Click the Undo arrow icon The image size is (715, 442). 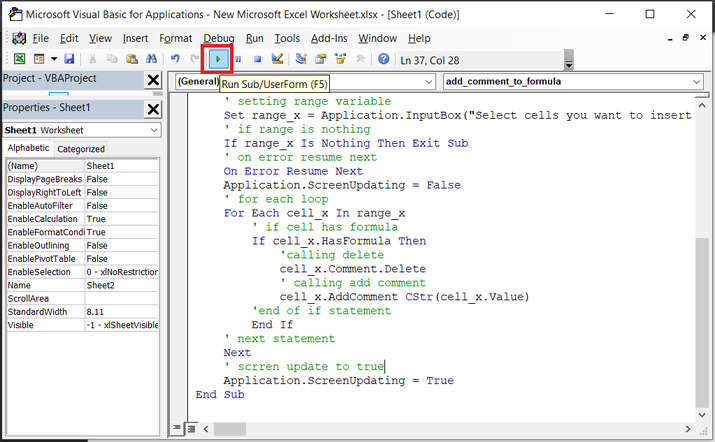coord(175,59)
